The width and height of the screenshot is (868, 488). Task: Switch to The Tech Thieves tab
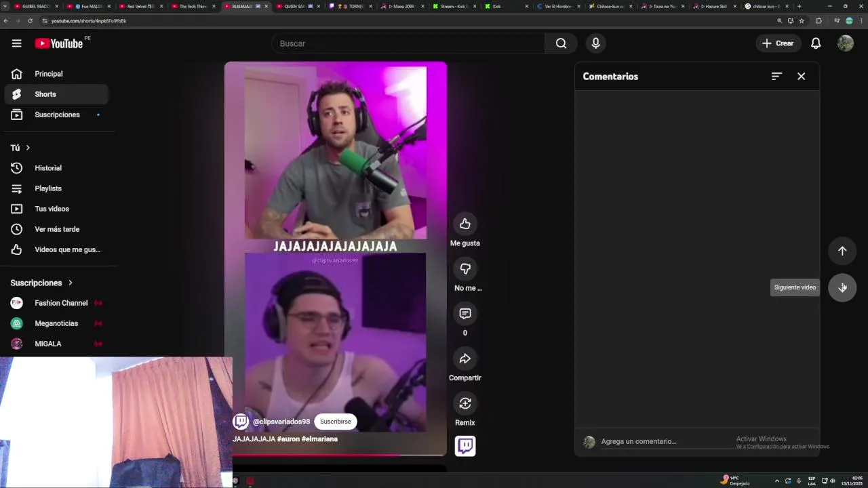[193, 6]
